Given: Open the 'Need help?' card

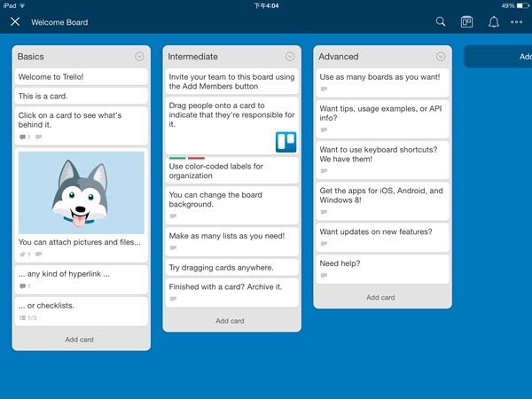Looking at the screenshot, I should click(382, 270).
